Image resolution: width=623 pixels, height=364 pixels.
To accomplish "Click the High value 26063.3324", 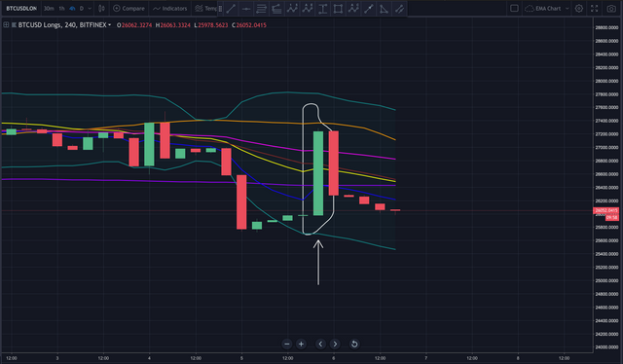I will 175,25.
